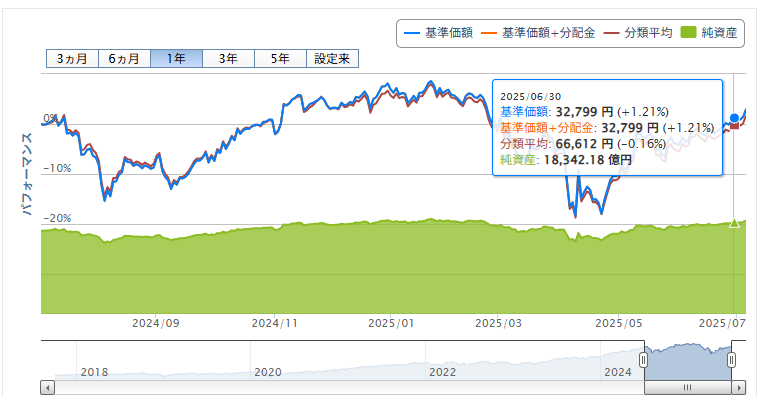766x397 pixels.
Task: Click the 2025/03 x-axis label
Action: (498, 323)
